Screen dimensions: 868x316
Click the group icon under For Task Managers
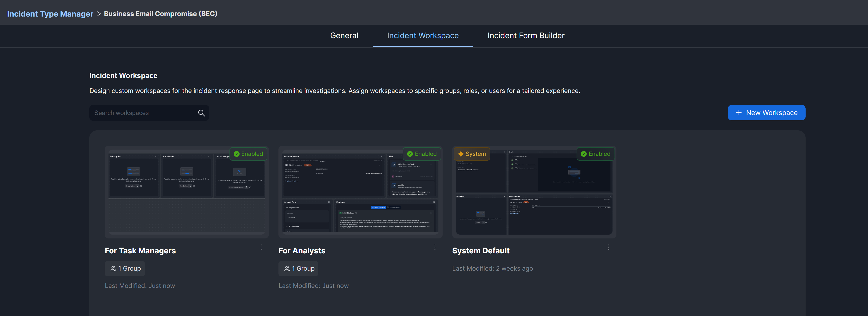tap(113, 269)
